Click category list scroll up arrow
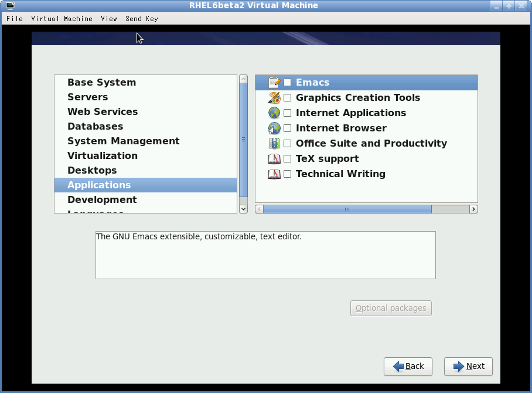Screen dimensions: 532x393 (243, 79)
